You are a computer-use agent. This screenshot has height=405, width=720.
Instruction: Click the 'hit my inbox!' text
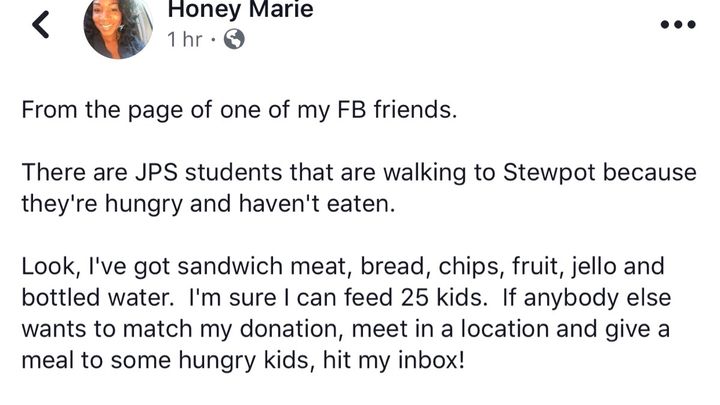click(x=394, y=360)
